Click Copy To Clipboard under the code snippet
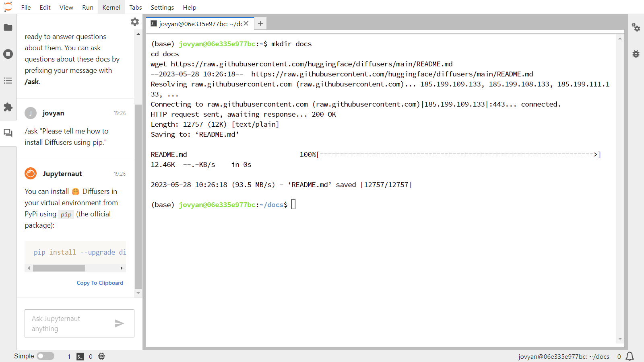The width and height of the screenshot is (644, 362). point(100,283)
